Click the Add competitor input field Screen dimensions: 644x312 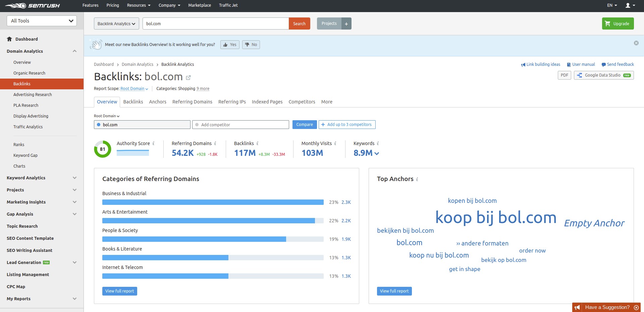[x=240, y=125]
